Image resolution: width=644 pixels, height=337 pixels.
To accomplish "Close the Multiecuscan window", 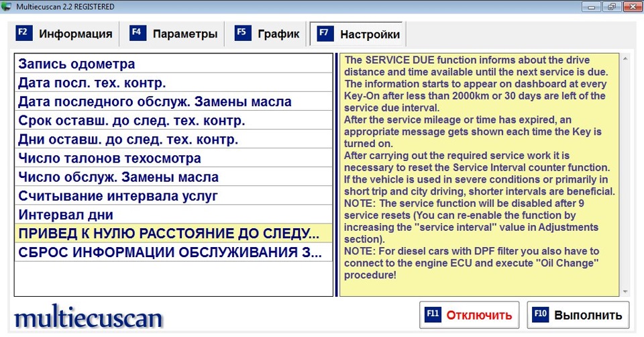I will [633, 7].
